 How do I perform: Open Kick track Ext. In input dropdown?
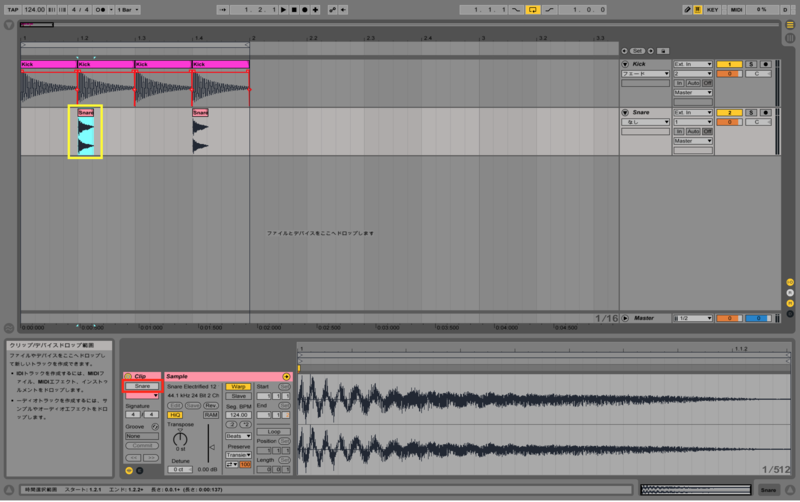click(692, 64)
